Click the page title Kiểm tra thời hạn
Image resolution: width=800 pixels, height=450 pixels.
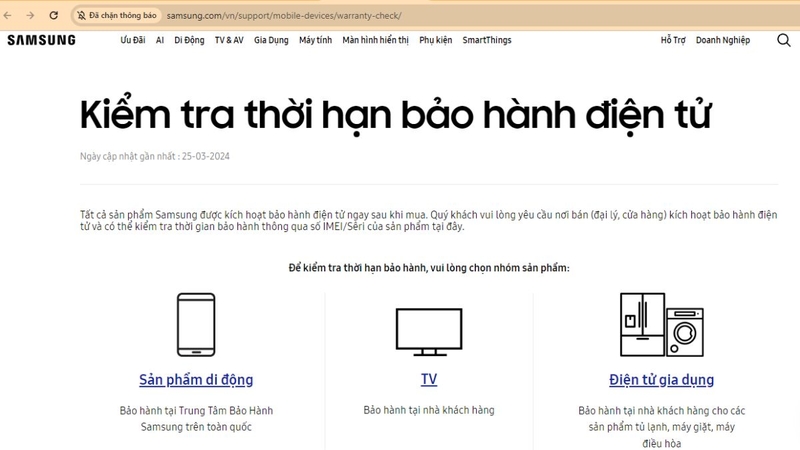coord(395,115)
